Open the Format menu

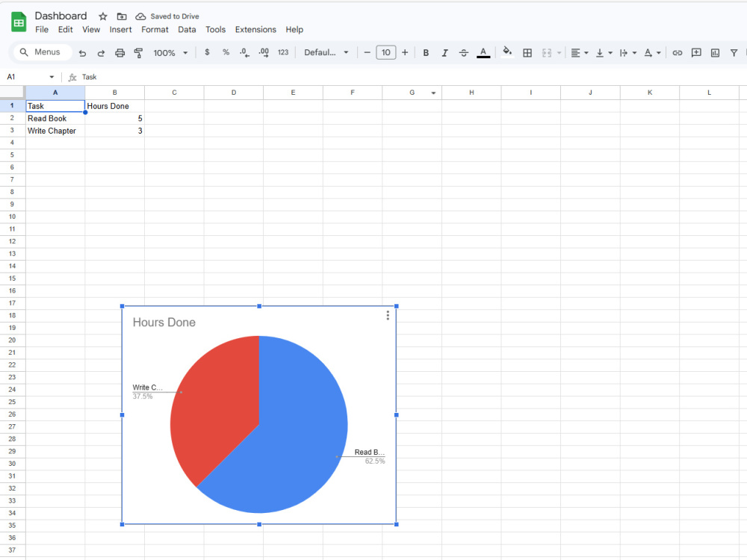pyautogui.click(x=155, y=30)
